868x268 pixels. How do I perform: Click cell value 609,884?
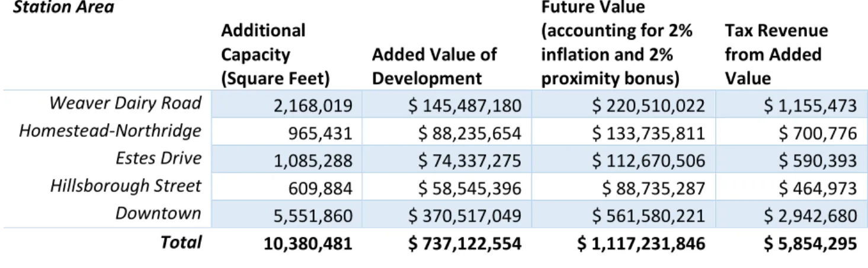[x=321, y=189]
